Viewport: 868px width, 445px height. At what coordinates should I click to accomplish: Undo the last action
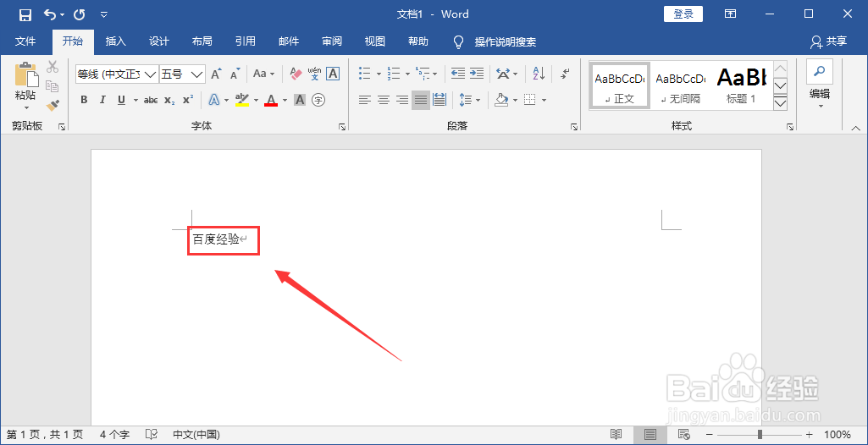[x=50, y=14]
